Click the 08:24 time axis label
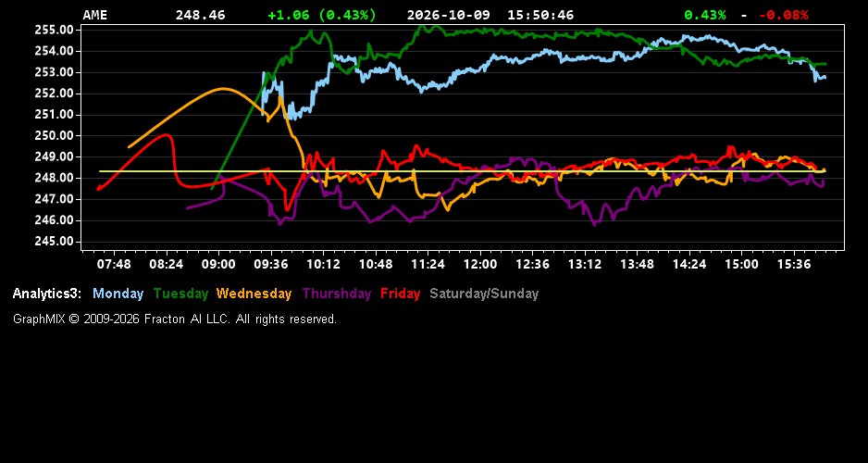The width and height of the screenshot is (868, 463). pyautogui.click(x=166, y=264)
